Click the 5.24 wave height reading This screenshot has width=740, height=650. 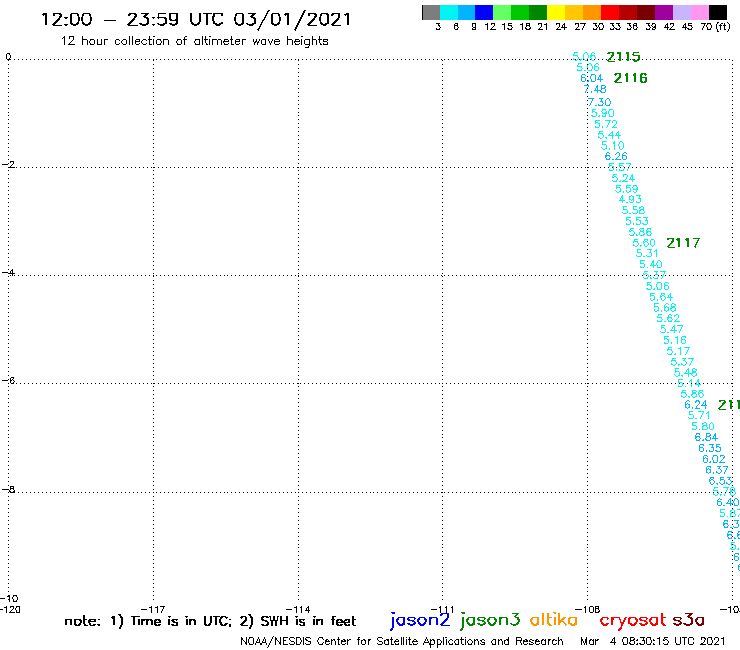pyautogui.click(x=623, y=178)
